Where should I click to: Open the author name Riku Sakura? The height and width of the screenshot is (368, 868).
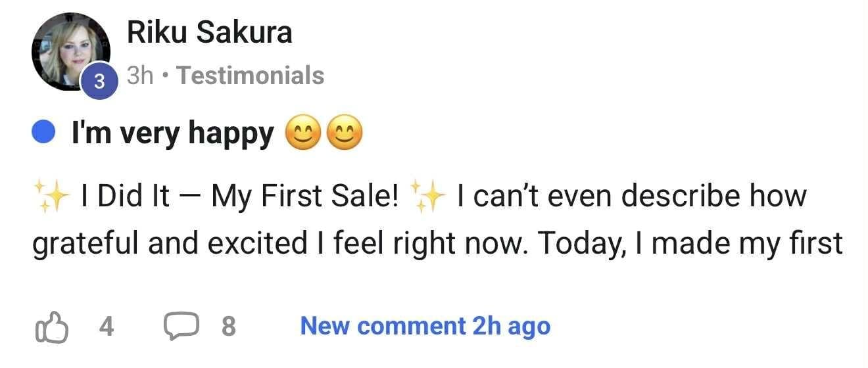click(209, 32)
